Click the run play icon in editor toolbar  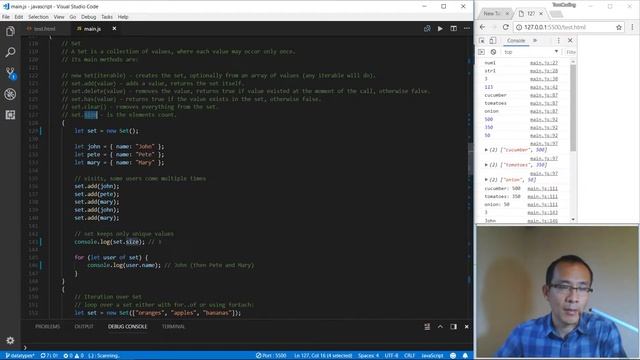point(440,29)
